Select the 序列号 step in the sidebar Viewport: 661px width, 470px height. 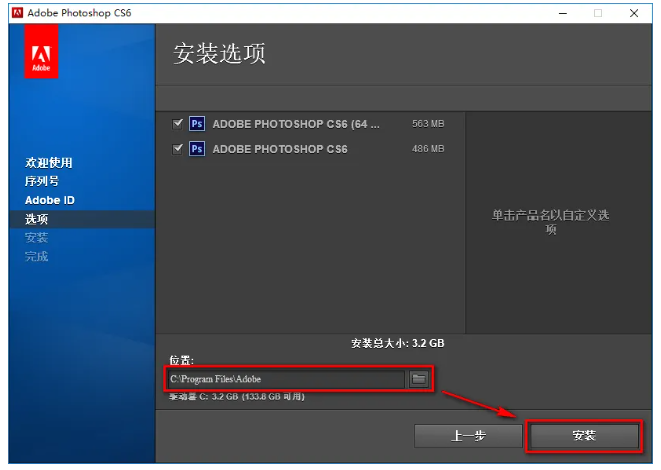(x=42, y=181)
